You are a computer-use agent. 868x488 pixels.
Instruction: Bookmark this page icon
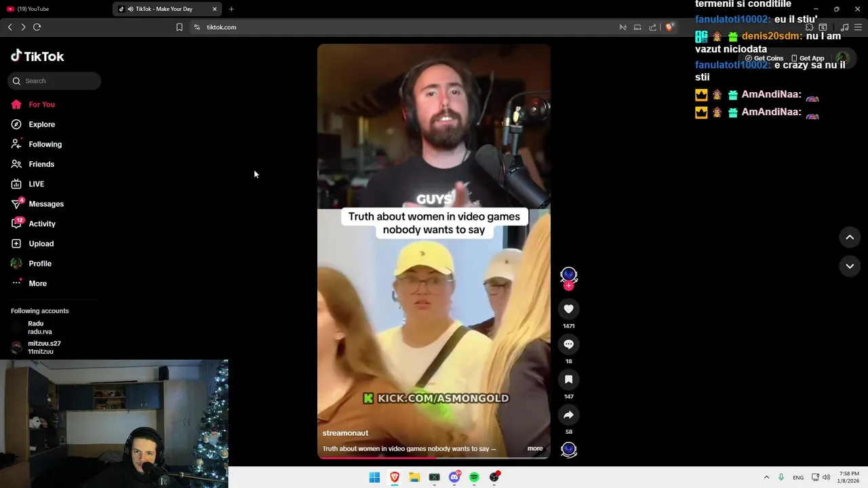click(179, 27)
